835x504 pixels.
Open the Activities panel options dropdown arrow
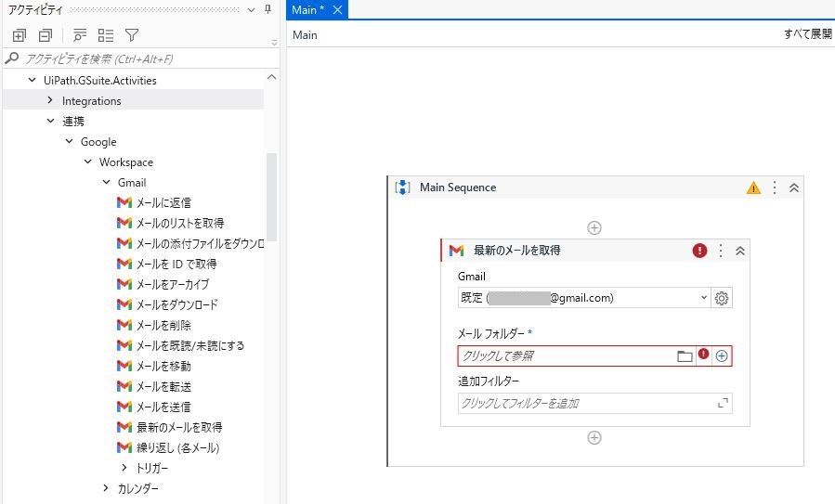click(252, 9)
